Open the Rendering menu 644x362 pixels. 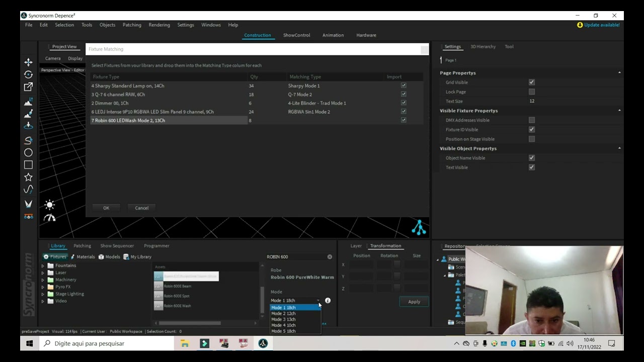[159, 25]
